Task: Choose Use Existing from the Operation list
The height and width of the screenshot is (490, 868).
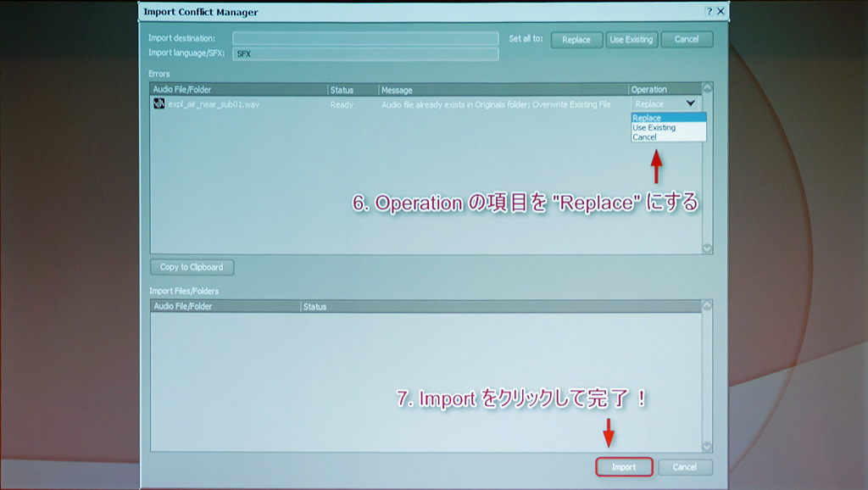Action: pos(668,127)
